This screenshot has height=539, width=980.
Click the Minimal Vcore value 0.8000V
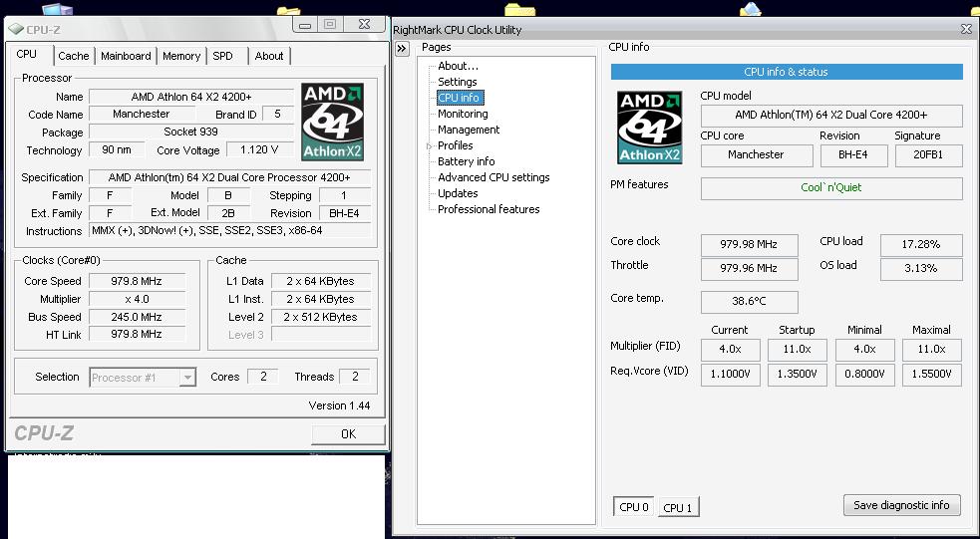[x=864, y=375]
